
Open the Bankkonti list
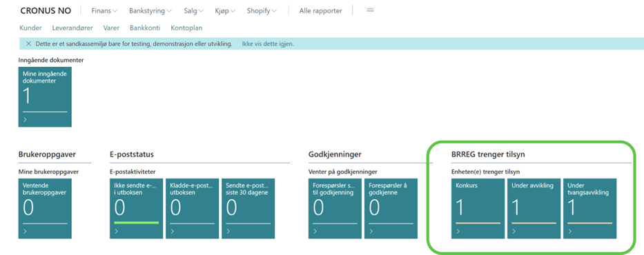(144, 28)
